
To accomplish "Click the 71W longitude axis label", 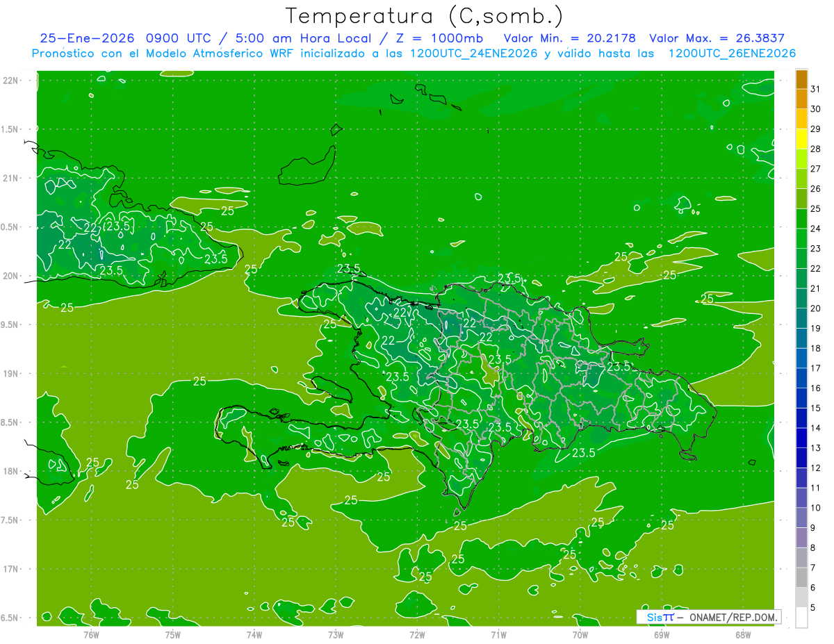I will (498, 634).
